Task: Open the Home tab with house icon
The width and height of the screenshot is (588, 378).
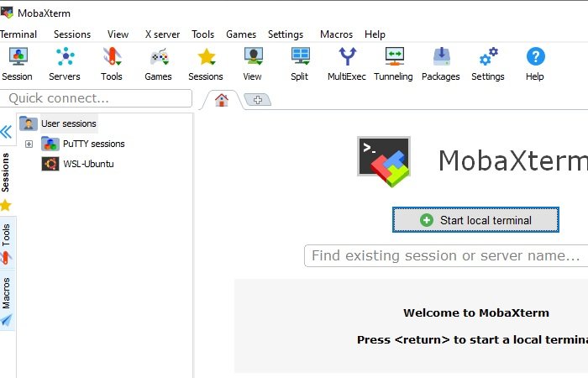Action: [x=222, y=100]
